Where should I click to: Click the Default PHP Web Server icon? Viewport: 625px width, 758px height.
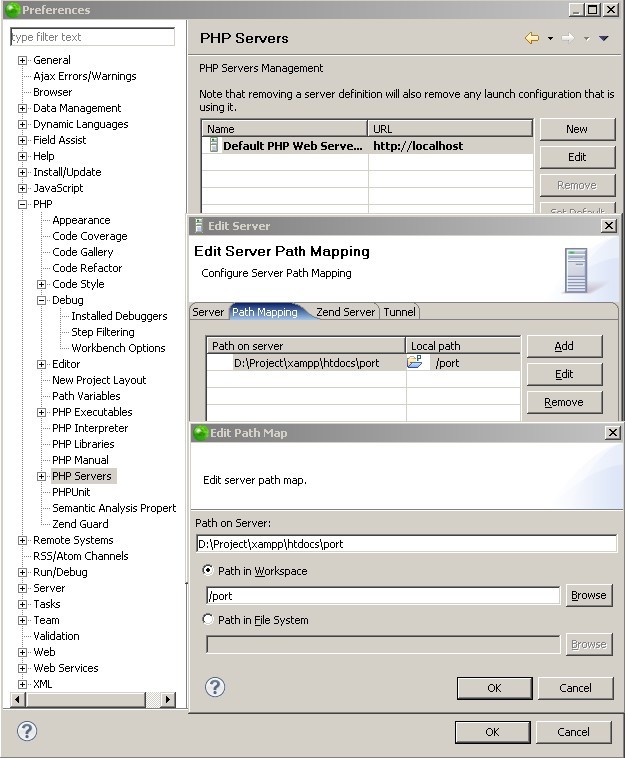pos(213,145)
